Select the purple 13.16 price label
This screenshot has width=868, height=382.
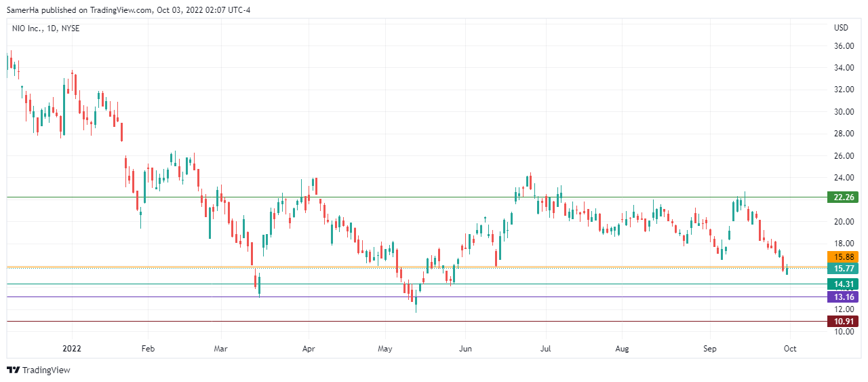[x=843, y=297]
